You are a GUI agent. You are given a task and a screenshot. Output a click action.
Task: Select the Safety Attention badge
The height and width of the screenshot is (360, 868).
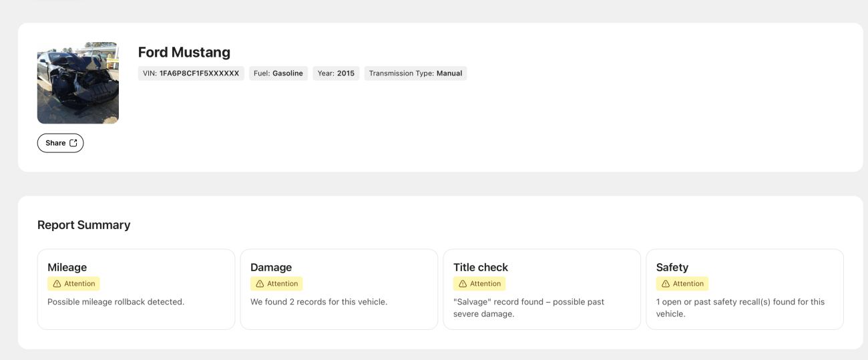682,284
